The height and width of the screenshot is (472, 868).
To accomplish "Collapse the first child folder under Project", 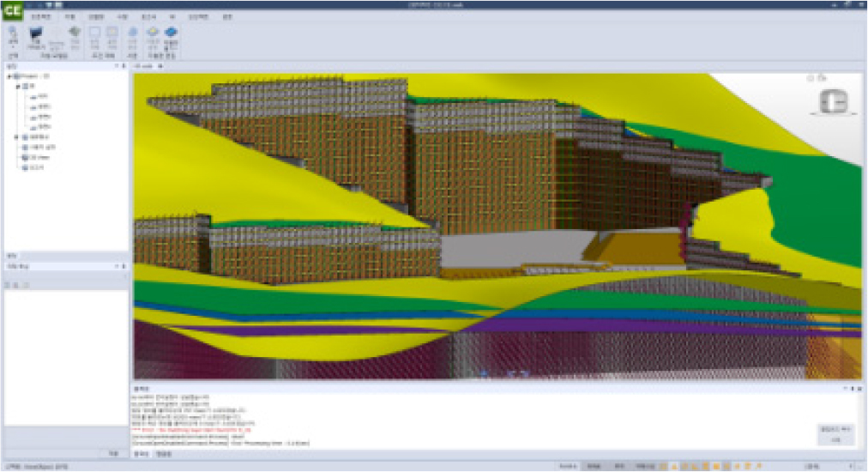I will pos(17,87).
